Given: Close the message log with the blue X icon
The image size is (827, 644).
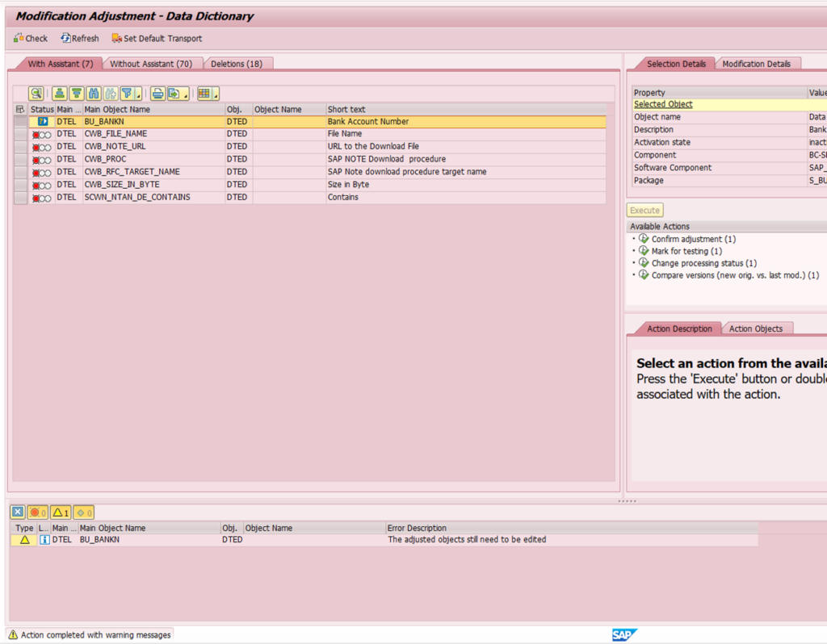Looking at the screenshot, I should 18,512.
